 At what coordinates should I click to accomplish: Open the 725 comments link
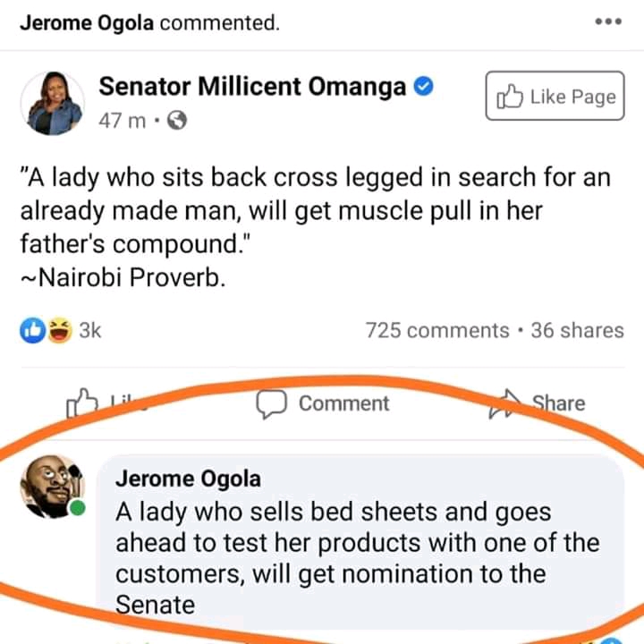437,330
